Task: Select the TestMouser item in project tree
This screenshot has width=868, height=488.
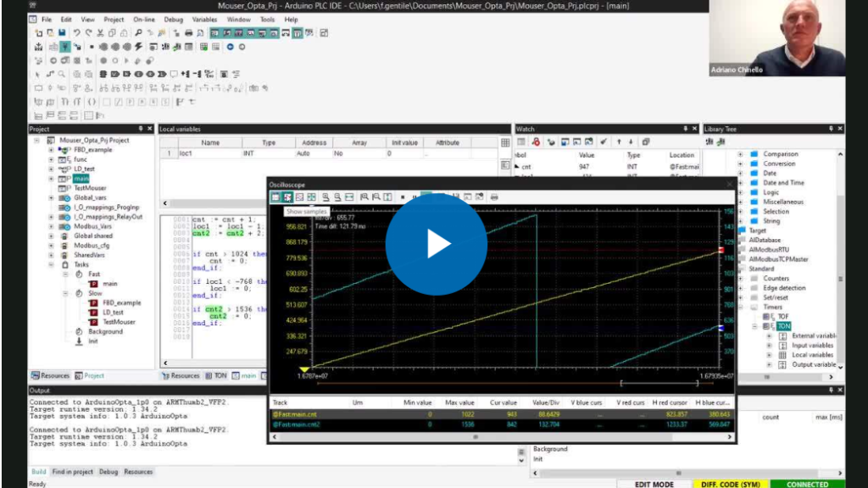Action: (90, 188)
